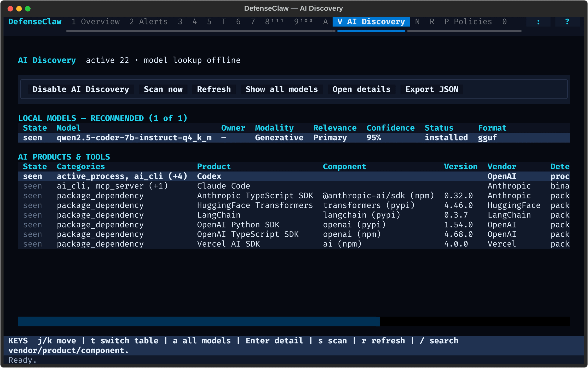
Task: Select the Vercel AI SDK row
Action: (x=294, y=244)
